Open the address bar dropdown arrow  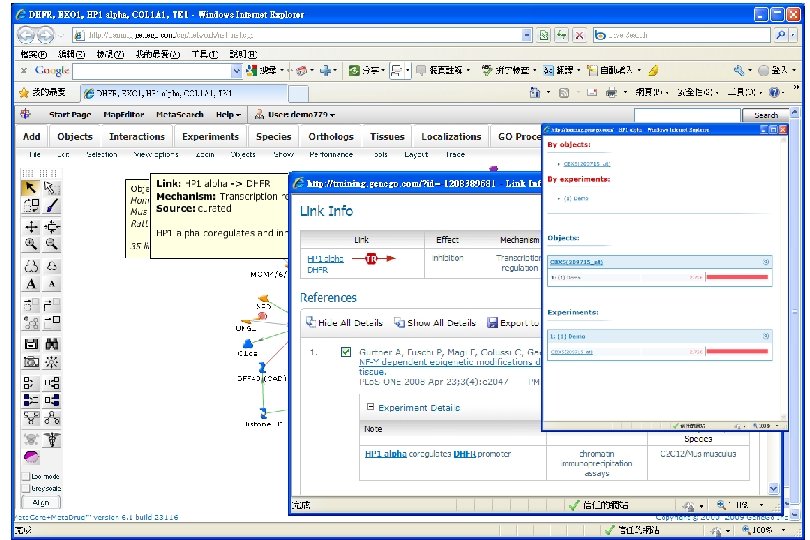pyautogui.click(x=526, y=35)
